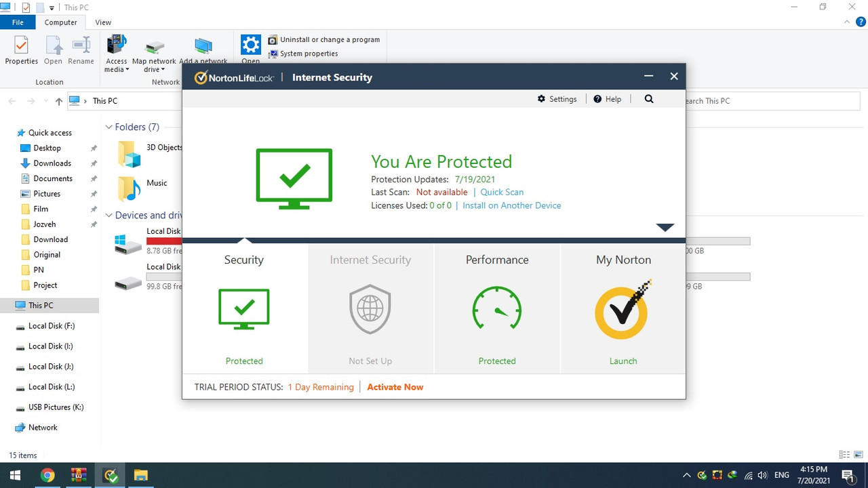
Task: Click the Performance gauge icon
Action: [x=497, y=309]
